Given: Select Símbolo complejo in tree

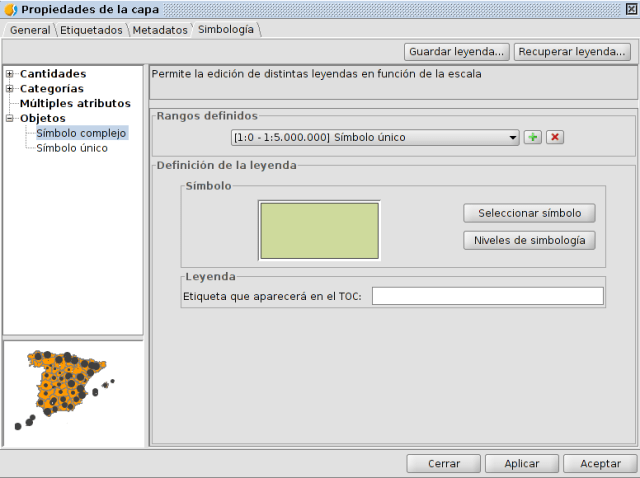Looking at the screenshot, I should click(x=82, y=133).
